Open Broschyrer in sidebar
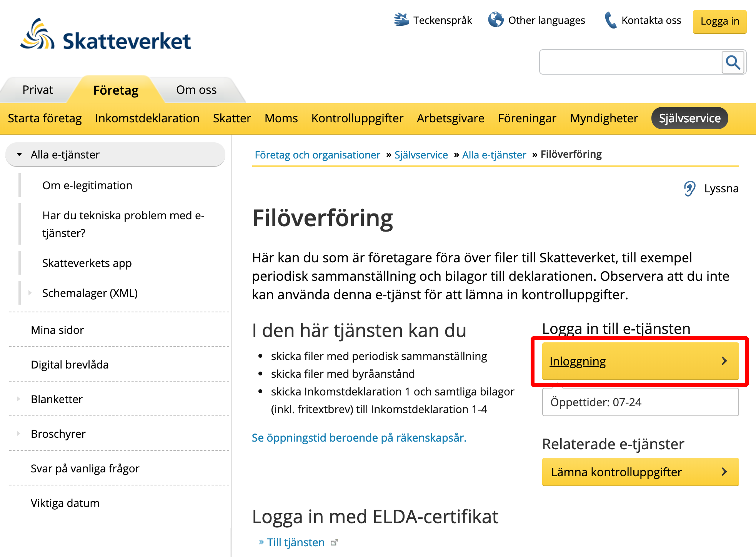The width and height of the screenshot is (756, 557). [58, 434]
